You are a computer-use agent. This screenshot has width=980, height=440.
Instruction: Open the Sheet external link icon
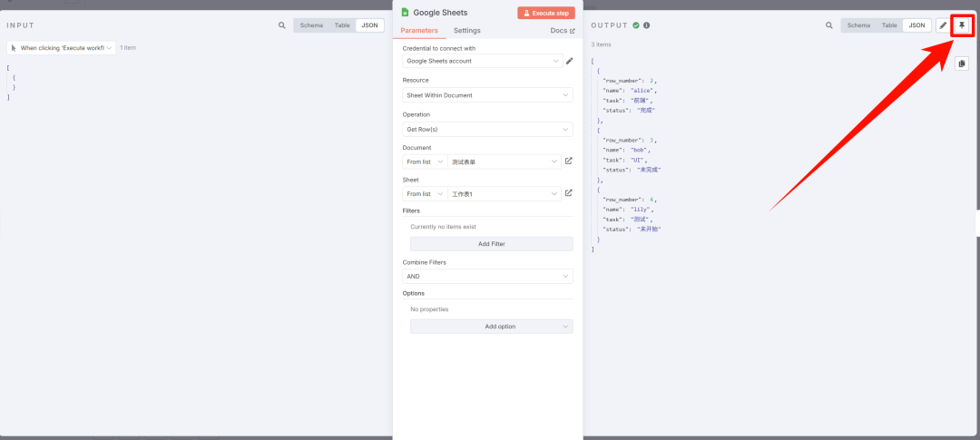[x=569, y=193]
